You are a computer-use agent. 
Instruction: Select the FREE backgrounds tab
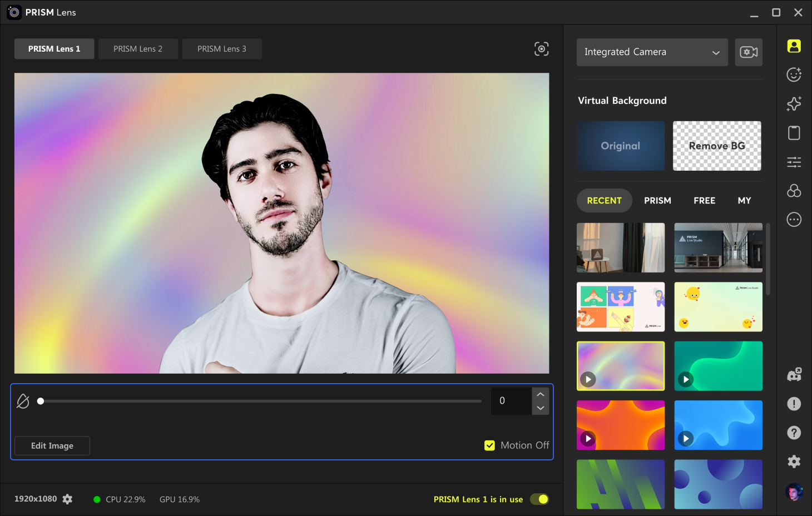[x=704, y=201]
